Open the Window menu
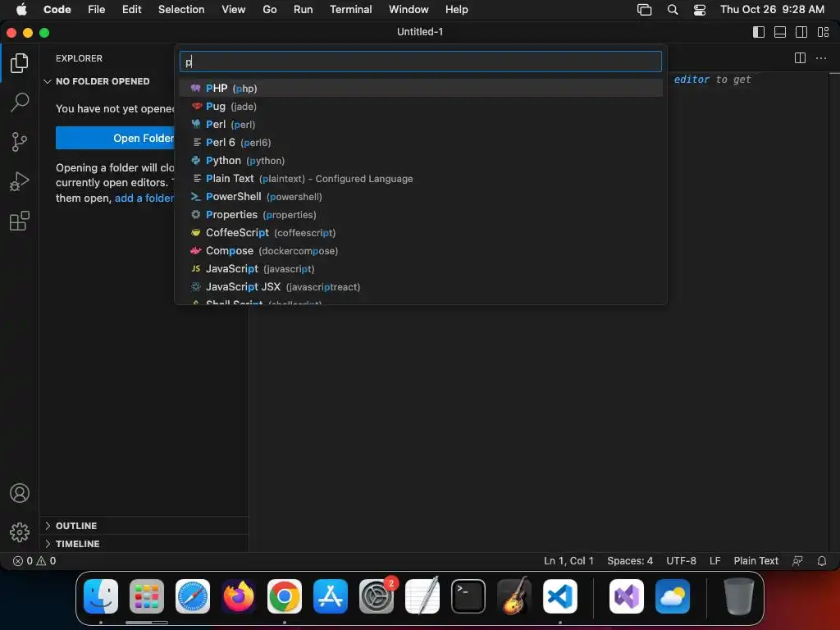 point(409,10)
